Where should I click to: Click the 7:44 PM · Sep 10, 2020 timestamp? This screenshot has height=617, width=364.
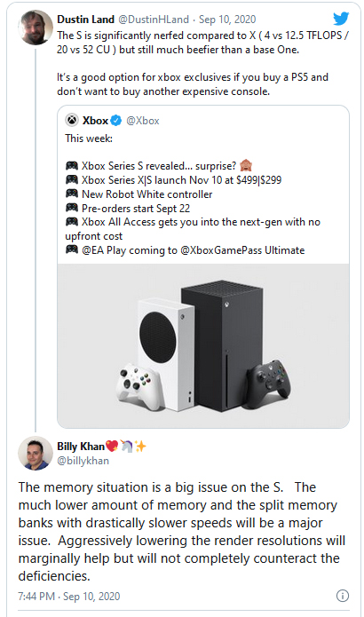69,597
